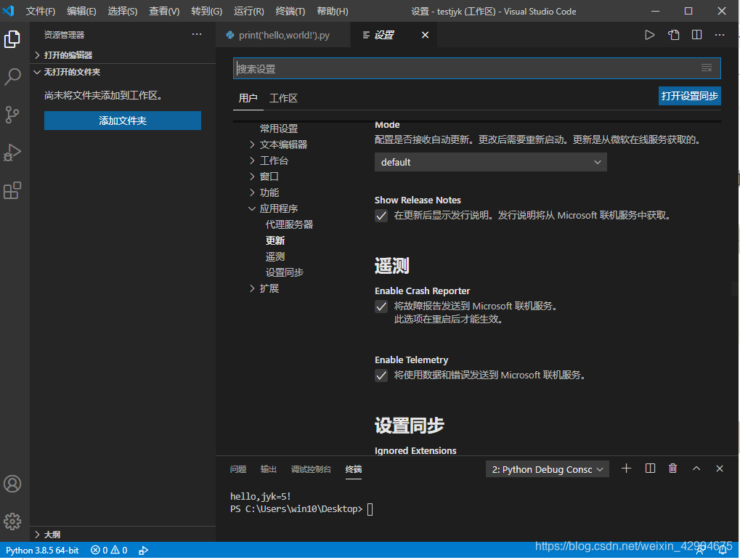
Task: Switch to print('hello,world!').py tab
Action: coord(283,35)
